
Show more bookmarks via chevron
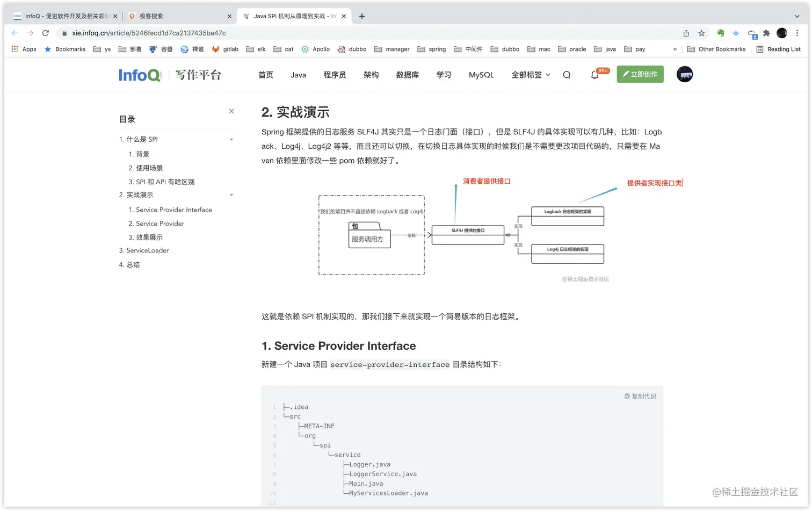675,49
